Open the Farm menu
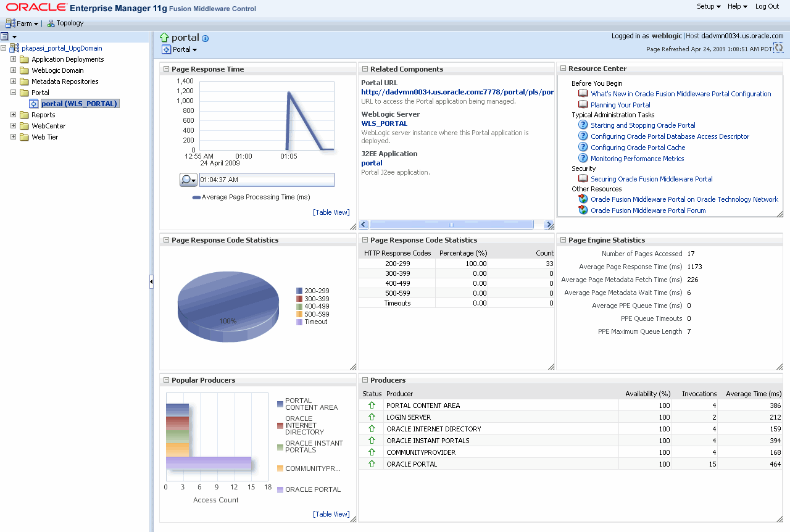790x532 pixels. coord(28,23)
